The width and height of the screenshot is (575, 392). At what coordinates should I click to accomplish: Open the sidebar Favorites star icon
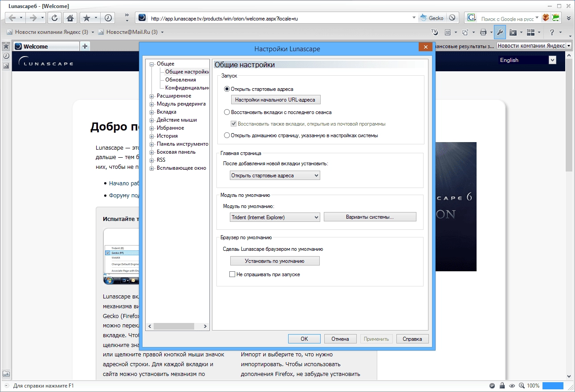click(6, 46)
